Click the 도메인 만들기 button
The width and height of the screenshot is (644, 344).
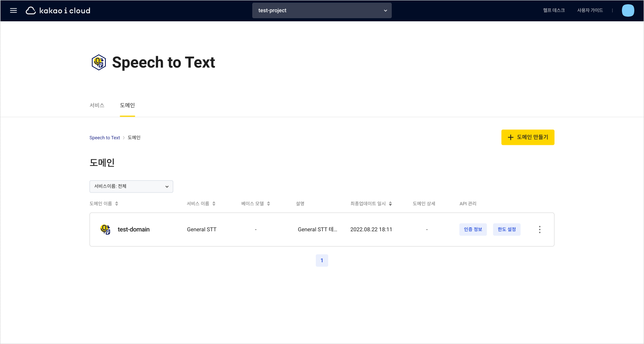point(528,137)
